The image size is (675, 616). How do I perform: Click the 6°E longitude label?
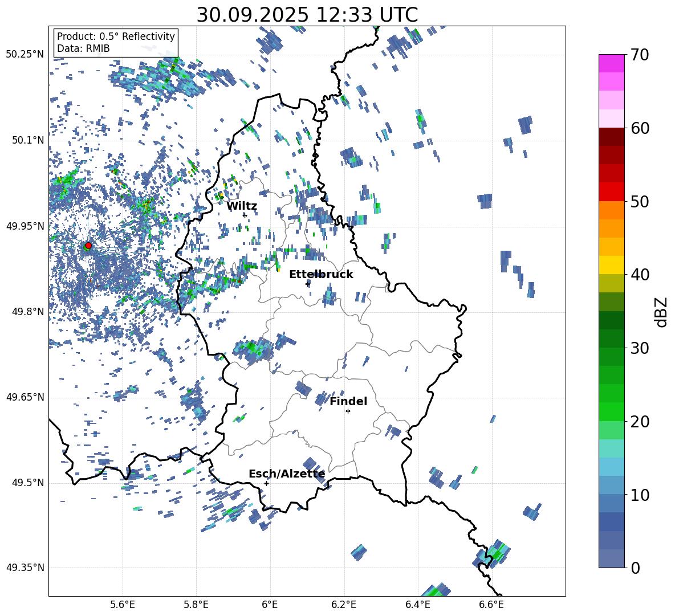point(270,605)
